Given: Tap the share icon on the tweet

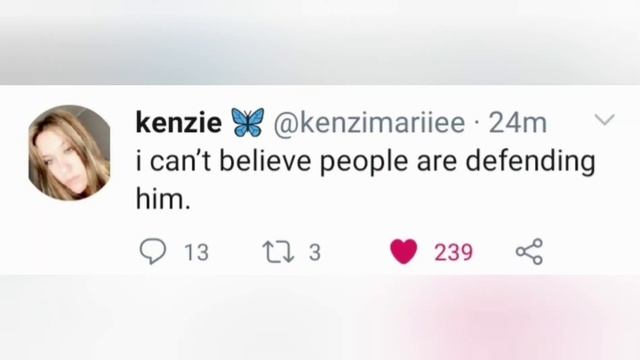Looking at the screenshot, I should click(x=529, y=251).
